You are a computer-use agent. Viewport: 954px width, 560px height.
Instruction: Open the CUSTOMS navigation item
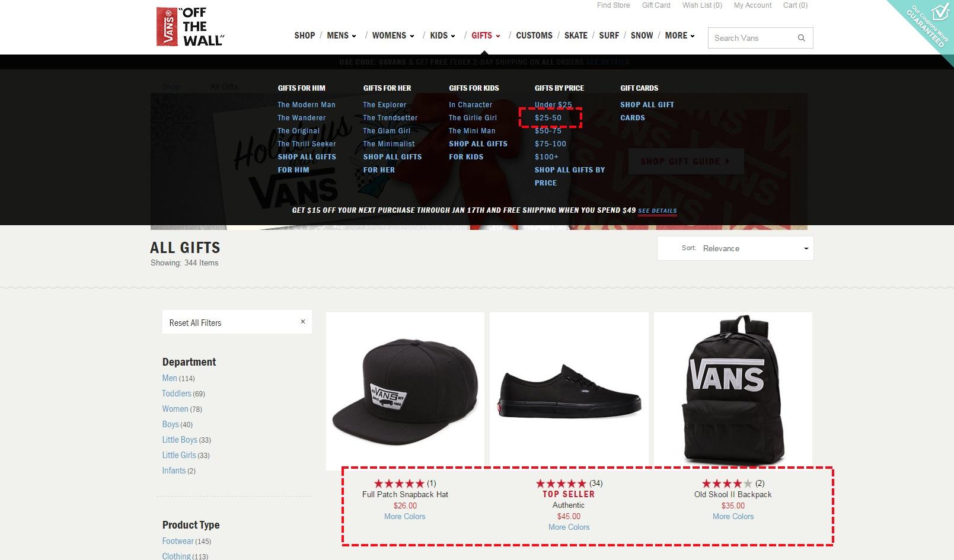[534, 36]
